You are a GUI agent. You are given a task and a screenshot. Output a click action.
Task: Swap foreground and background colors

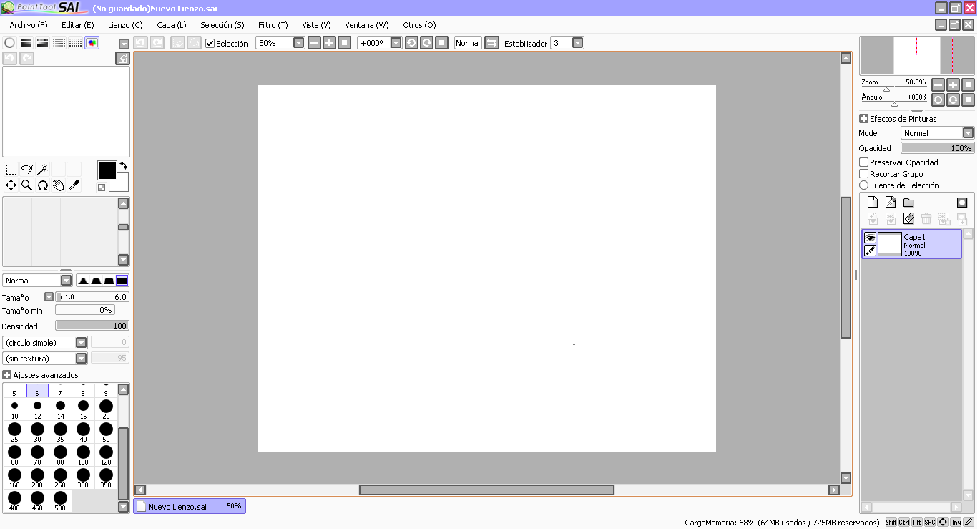tap(123, 165)
